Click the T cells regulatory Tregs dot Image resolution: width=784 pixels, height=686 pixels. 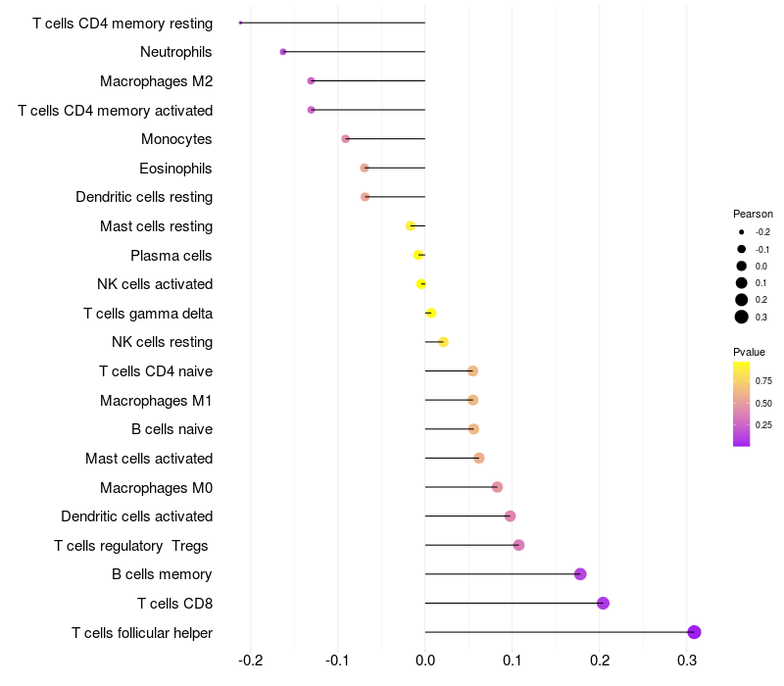(519, 545)
